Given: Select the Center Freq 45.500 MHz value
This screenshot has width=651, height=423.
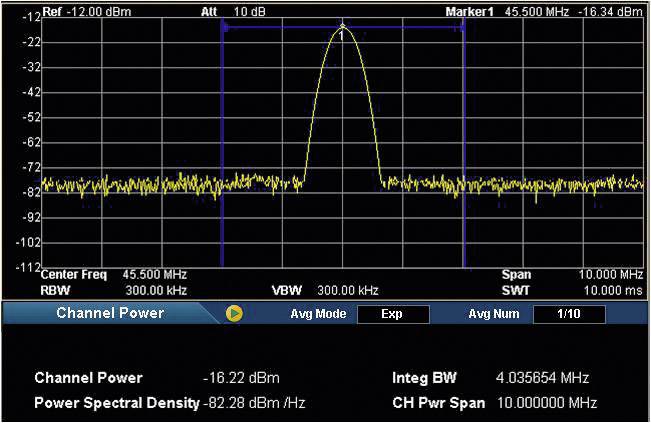Looking at the screenshot, I should 154,274.
